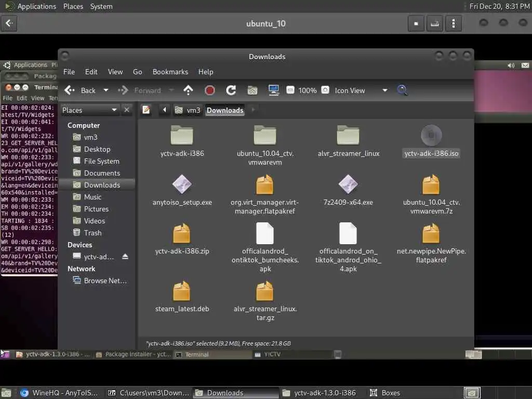This screenshot has width=532, height=399.
Task: Open the View menu in Downloads
Action: (115, 72)
